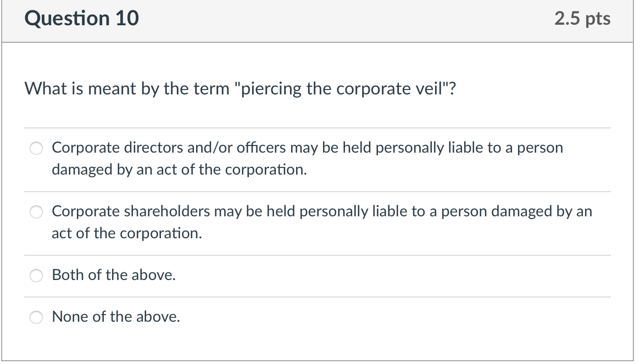Select the 'None of the above' option text
The image size is (640, 364).
115,317
